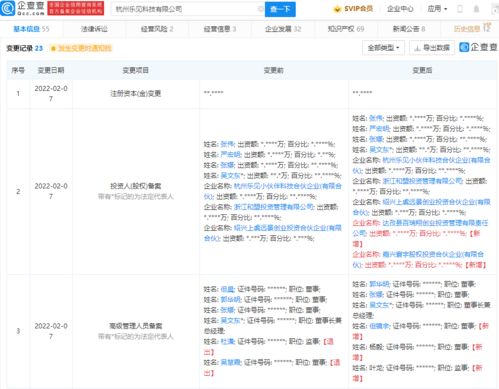Viewport: 499px width, 389px height.
Task: Click the phone icon right of 应用
Action: pyautogui.click(x=460, y=9)
